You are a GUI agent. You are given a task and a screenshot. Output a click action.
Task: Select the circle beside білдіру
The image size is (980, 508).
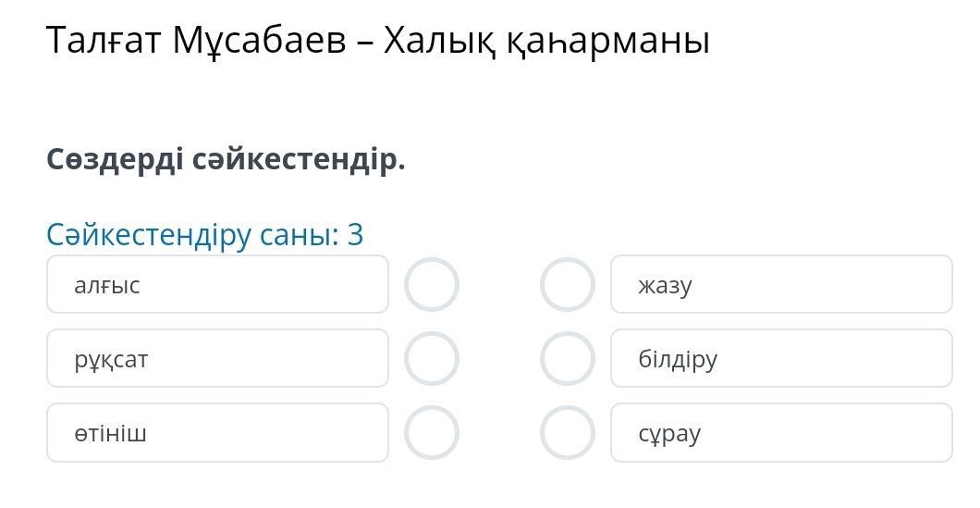[x=568, y=359]
